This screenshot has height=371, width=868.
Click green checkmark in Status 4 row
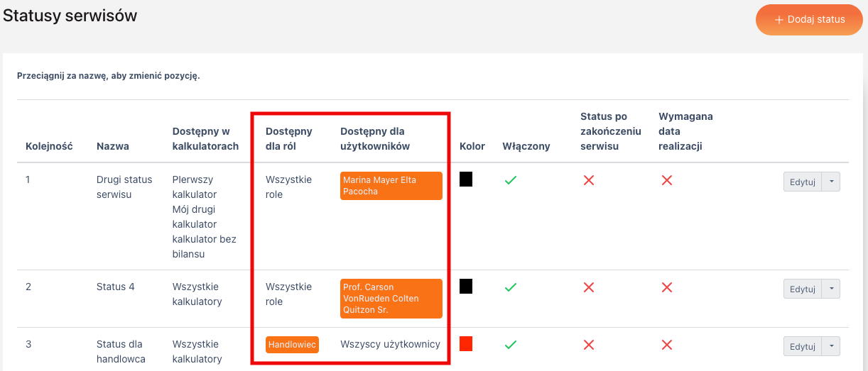(x=510, y=287)
